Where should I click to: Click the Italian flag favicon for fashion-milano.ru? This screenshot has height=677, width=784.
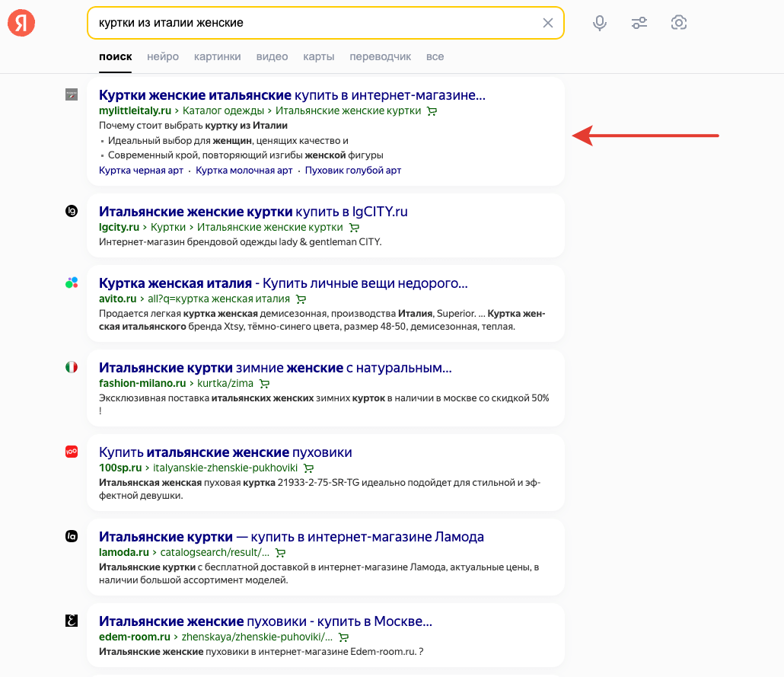tap(71, 366)
